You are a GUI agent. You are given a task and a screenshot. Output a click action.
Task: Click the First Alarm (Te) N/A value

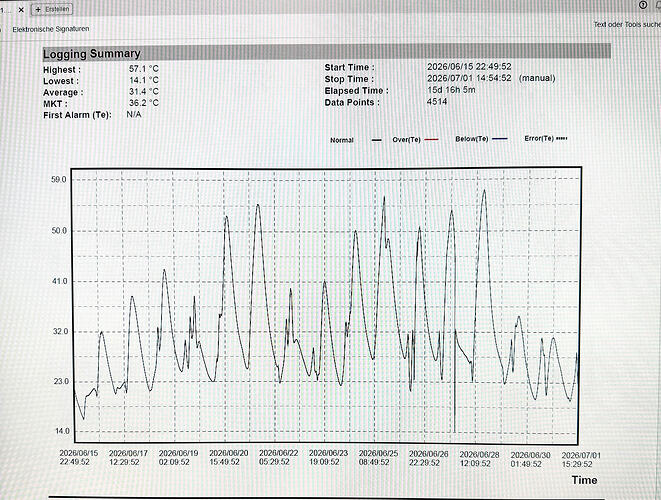[134, 114]
